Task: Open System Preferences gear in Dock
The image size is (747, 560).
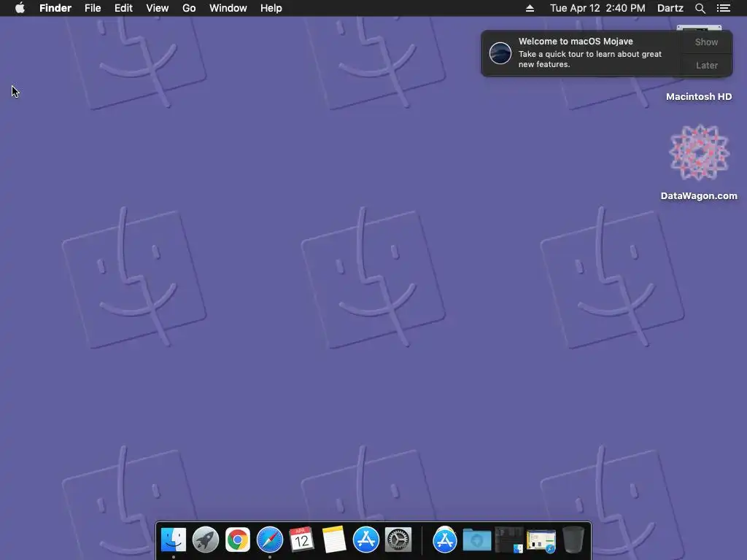Action: point(398,540)
